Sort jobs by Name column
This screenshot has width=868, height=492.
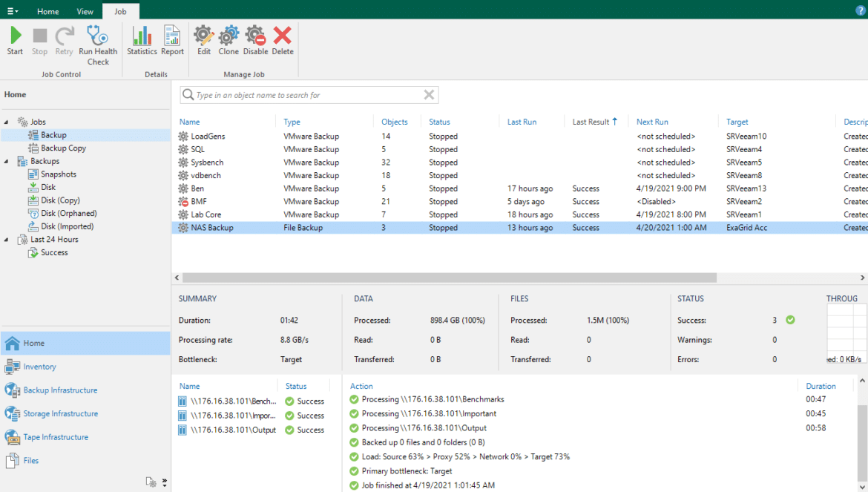[x=189, y=122]
